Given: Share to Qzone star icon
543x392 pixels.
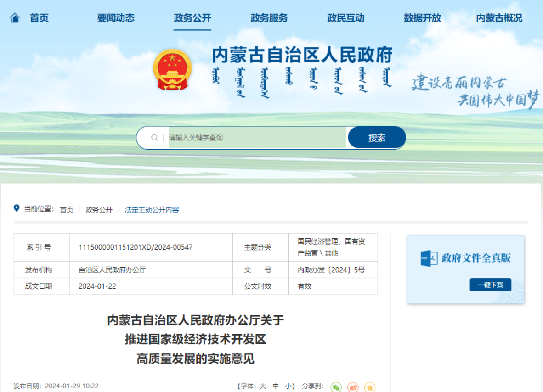Looking at the screenshot, I should pyautogui.click(x=369, y=387).
